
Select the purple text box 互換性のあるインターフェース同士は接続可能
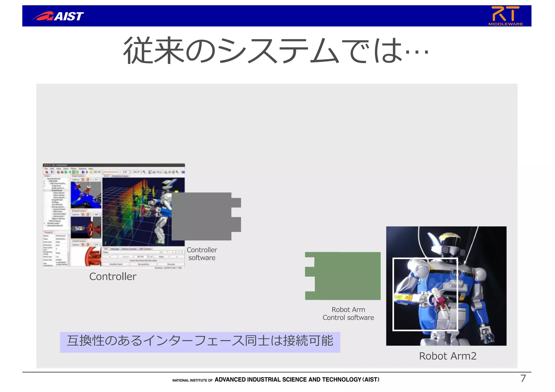[200, 342]
